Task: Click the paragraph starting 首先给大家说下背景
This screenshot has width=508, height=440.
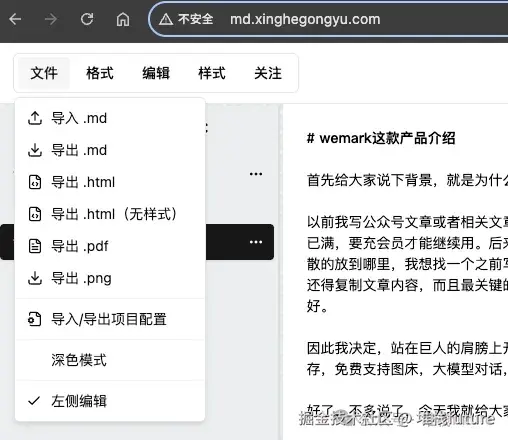Action: pyautogui.click(x=407, y=180)
